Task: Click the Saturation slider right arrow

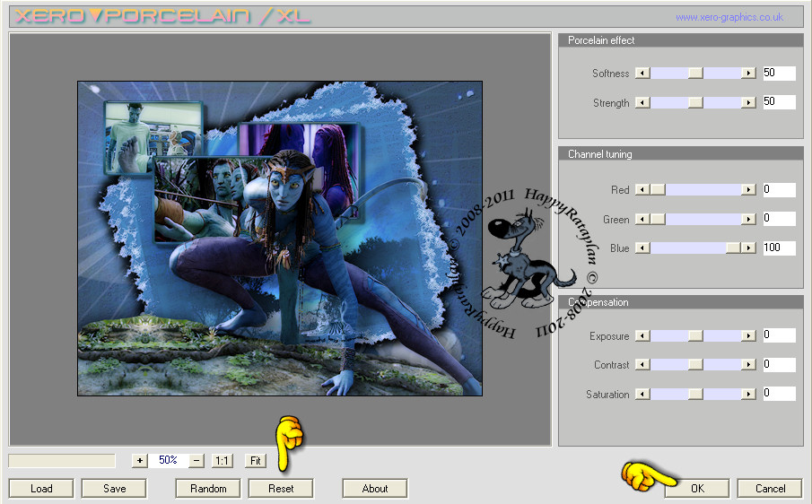Action: pos(748,395)
